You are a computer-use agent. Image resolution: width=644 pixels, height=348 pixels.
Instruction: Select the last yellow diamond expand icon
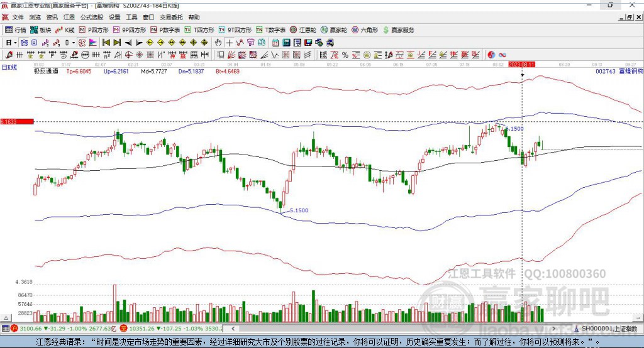point(204,43)
